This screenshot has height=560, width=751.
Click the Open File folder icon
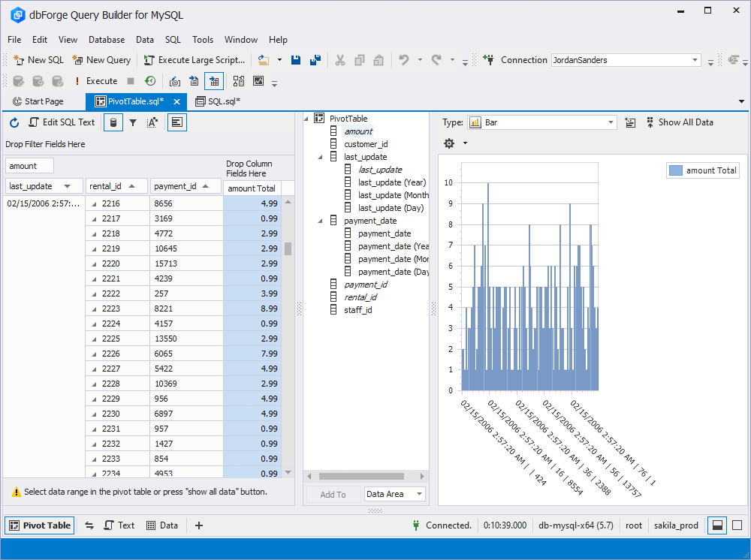(x=264, y=60)
